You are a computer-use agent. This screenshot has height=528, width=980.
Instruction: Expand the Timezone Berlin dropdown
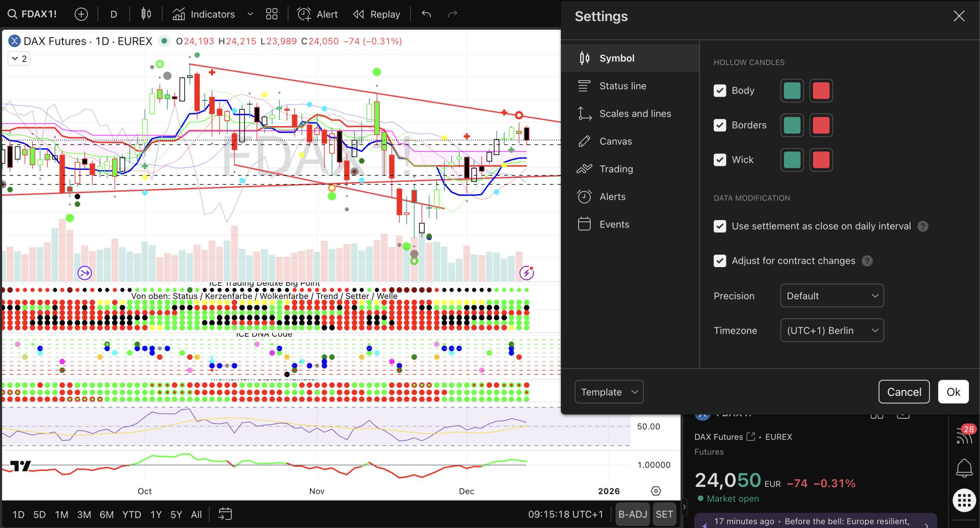(x=832, y=330)
